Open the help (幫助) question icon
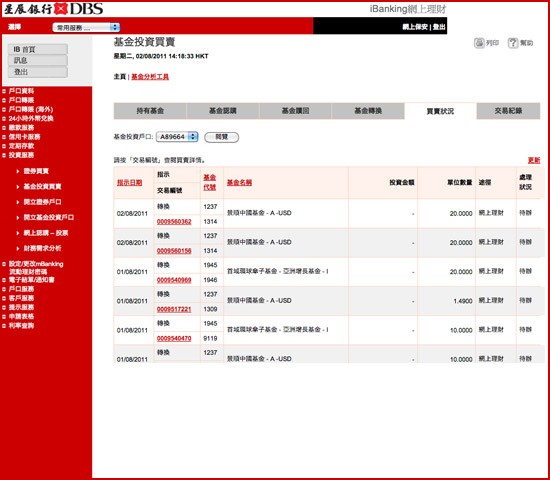This screenshot has height=480, width=550. (x=513, y=43)
